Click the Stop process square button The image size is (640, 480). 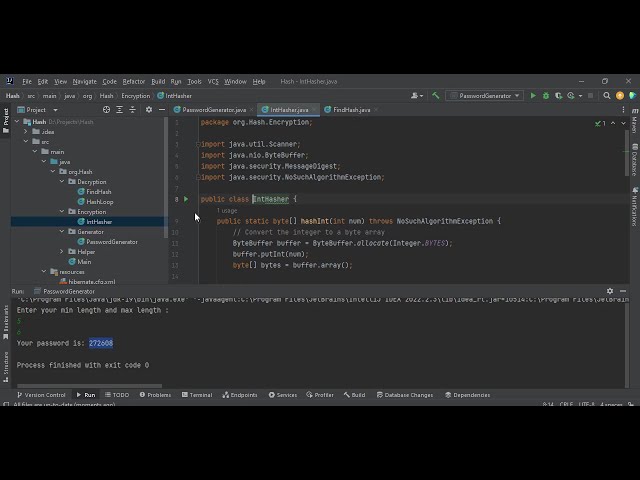[x=590, y=96]
